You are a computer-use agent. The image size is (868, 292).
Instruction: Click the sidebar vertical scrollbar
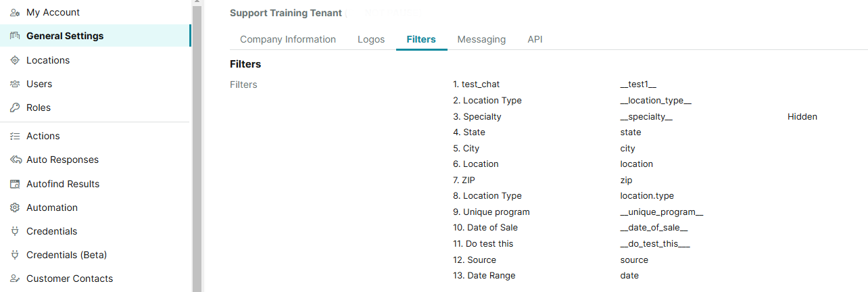197,149
